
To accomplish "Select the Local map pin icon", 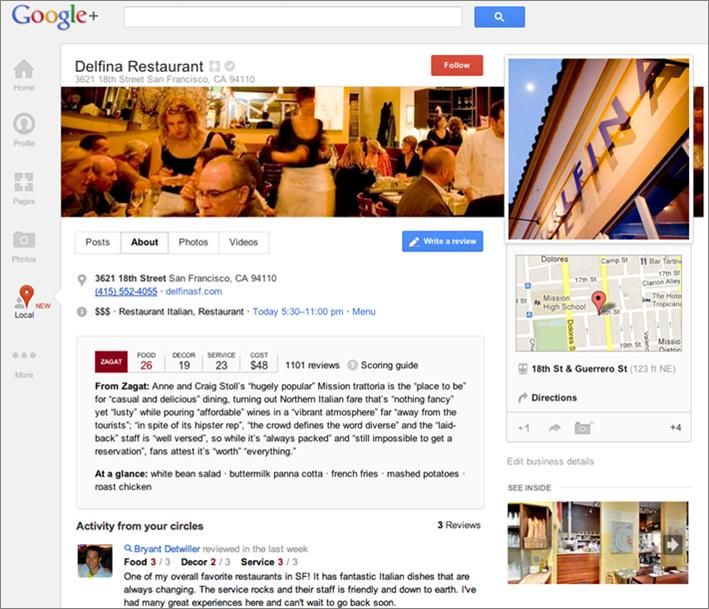I will click(x=26, y=296).
